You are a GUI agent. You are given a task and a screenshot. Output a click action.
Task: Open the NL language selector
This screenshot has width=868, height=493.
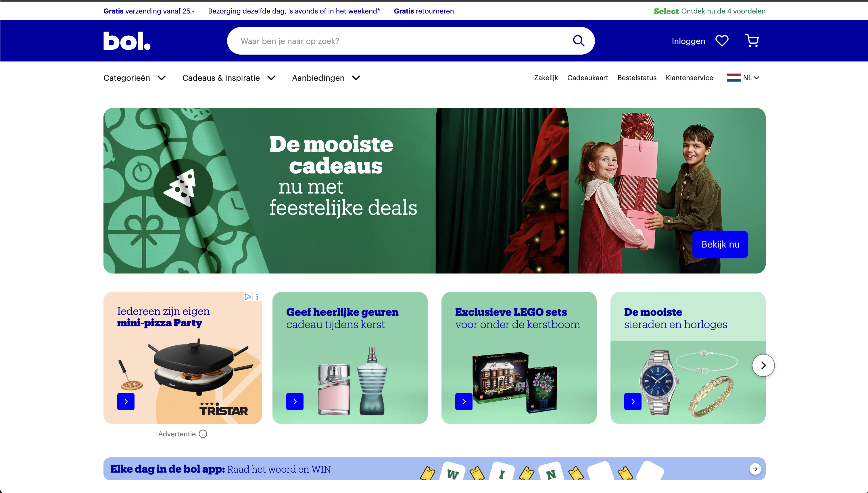743,78
